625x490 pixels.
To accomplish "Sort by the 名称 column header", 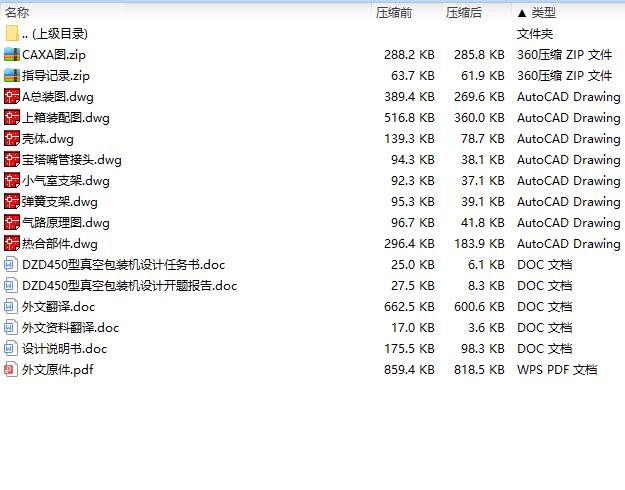I will (17, 13).
